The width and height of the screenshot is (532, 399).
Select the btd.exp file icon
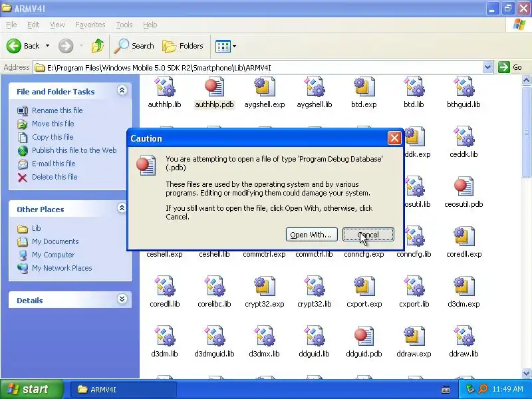pyautogui.click(x=364, y=87)
